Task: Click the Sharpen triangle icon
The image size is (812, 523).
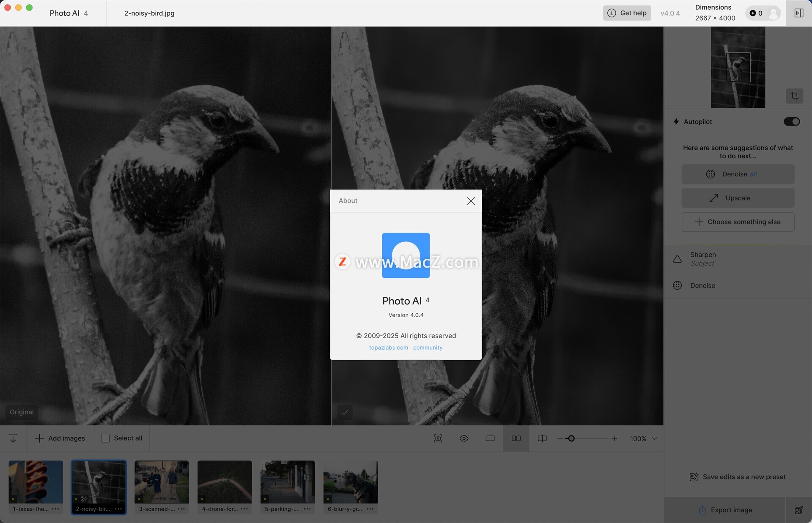Action: coord(677,259)
